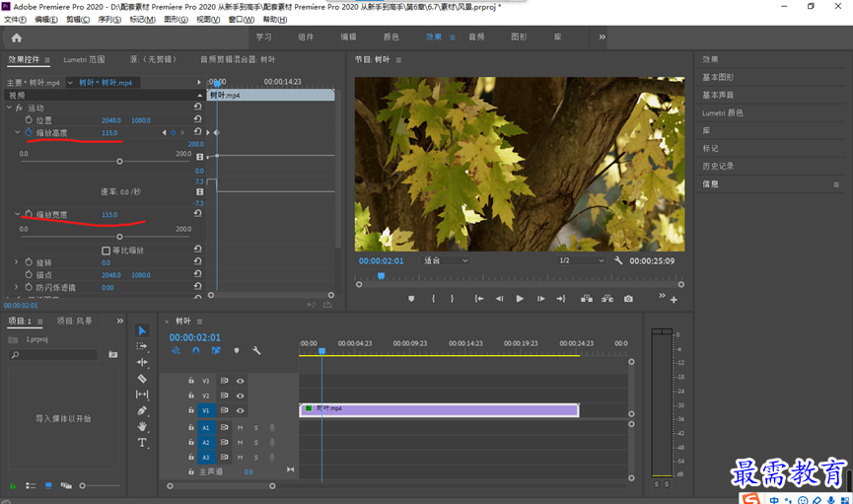Viewport: 853px width, 504px height.
Task: Toggle timeline snap magnet icon
Action: click(196, 351)
